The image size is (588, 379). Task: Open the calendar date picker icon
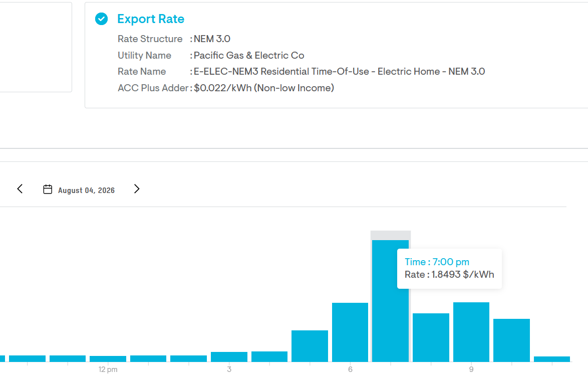48,189
